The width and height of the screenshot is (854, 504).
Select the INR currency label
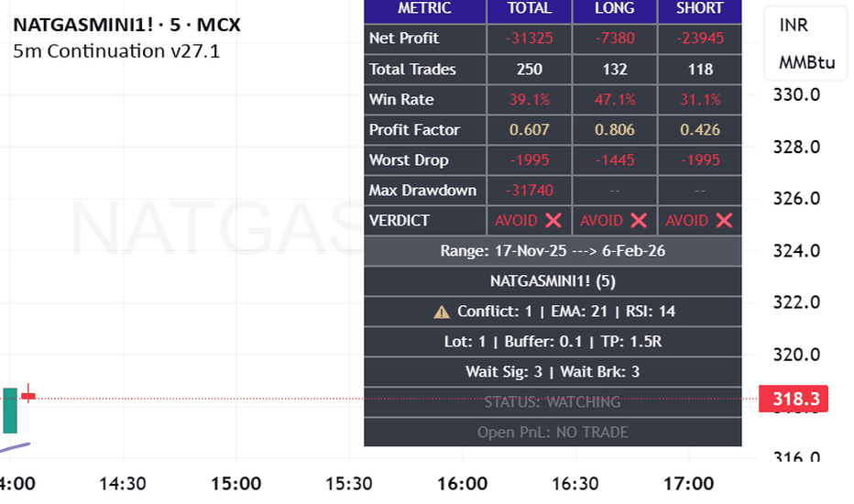coord(794,26)
